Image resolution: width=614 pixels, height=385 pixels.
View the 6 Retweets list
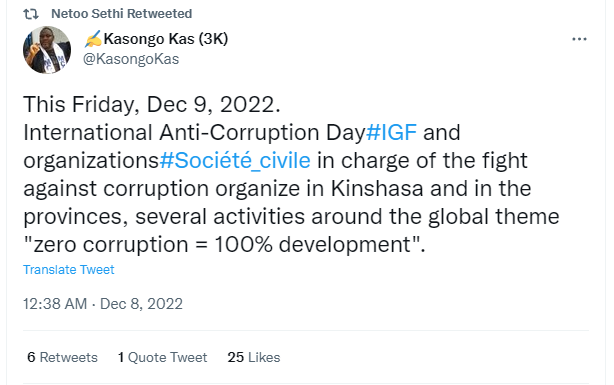pyautogui.click(x=62, y=357)
